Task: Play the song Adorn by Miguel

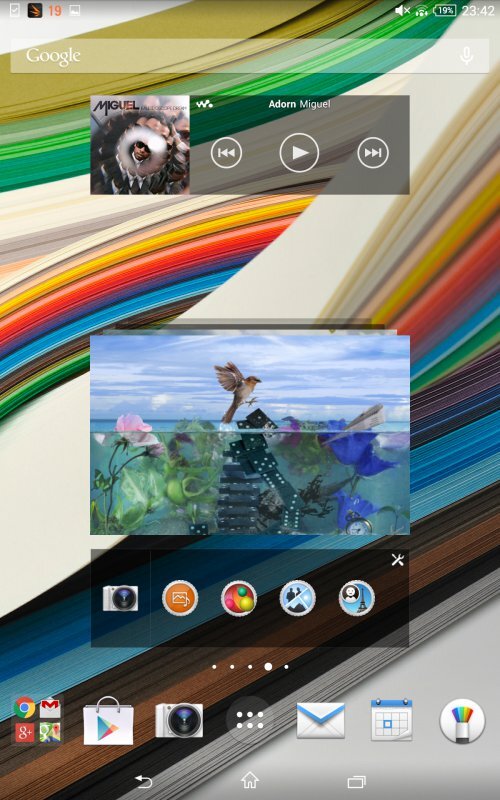Action: (x=299, y=152)
